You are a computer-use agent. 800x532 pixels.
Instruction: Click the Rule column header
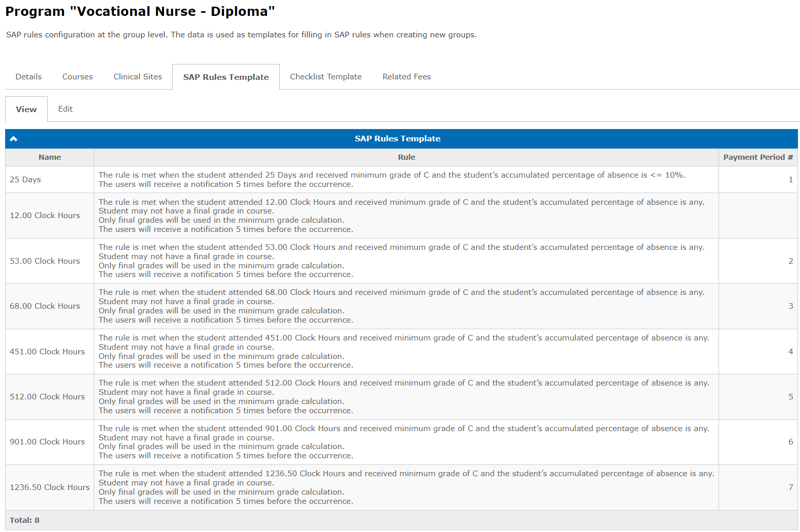[x=406, y=157]
